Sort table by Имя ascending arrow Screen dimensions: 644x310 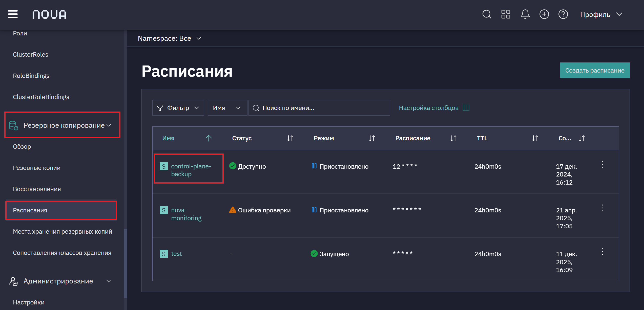(209, 138)
